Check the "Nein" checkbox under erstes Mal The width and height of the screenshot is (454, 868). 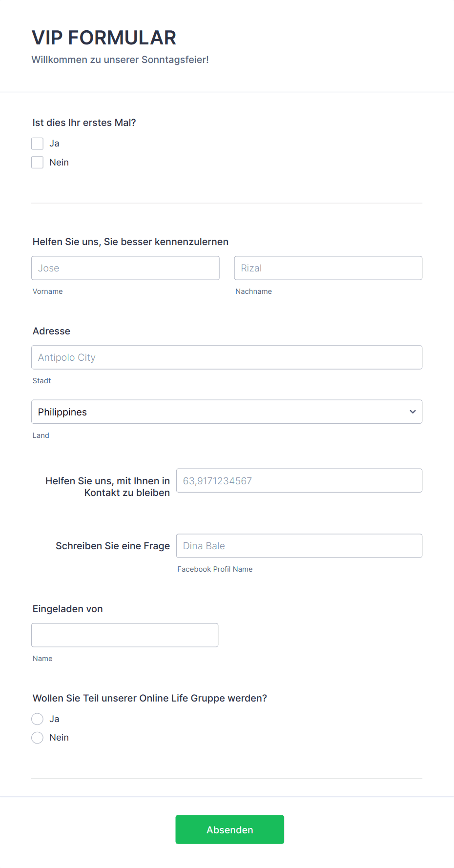(37, 162)
